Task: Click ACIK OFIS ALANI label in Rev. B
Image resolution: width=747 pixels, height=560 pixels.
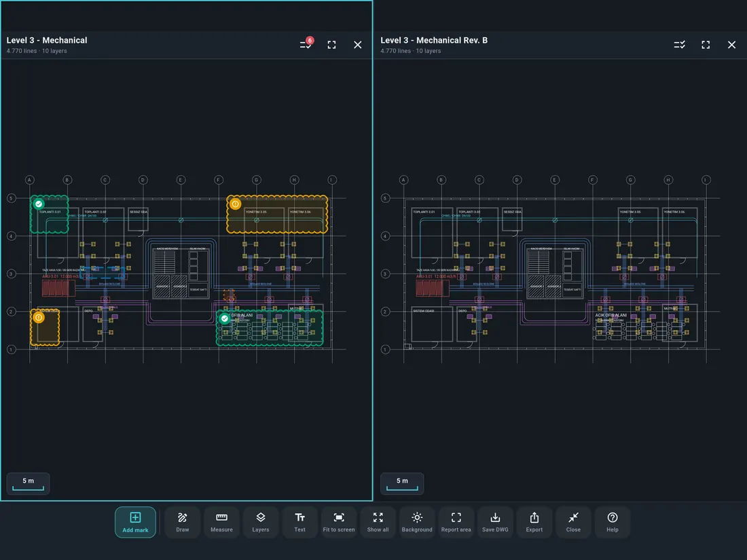Action: pos(611,315)
